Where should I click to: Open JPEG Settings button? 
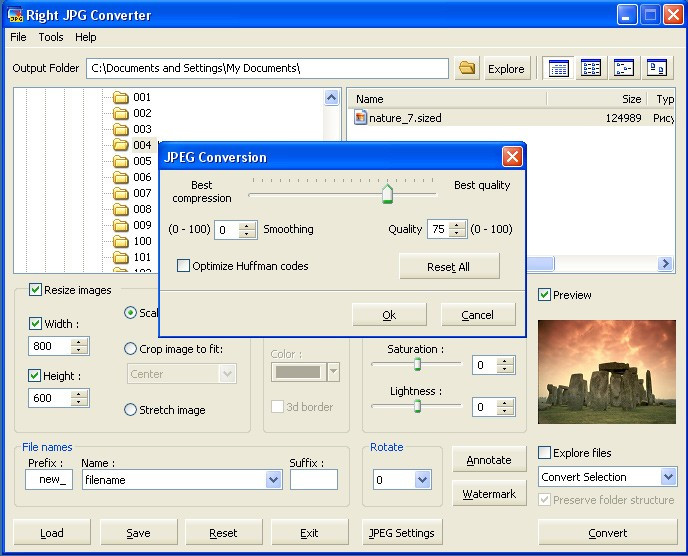pos(401,533)
